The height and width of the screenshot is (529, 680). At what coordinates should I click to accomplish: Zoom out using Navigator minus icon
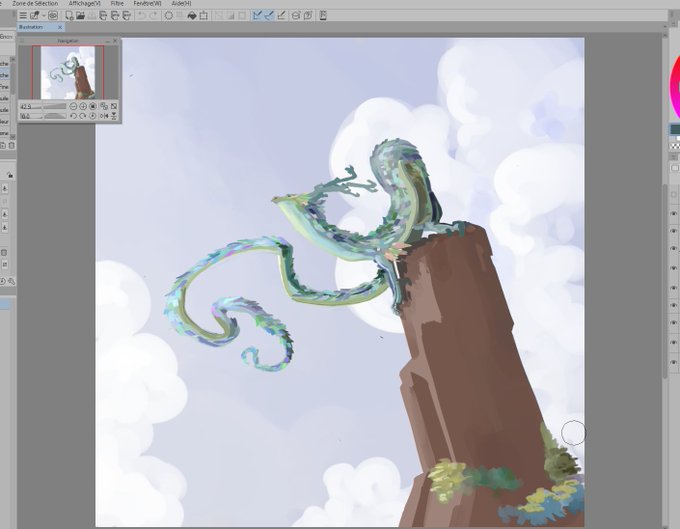coord(73,106)
